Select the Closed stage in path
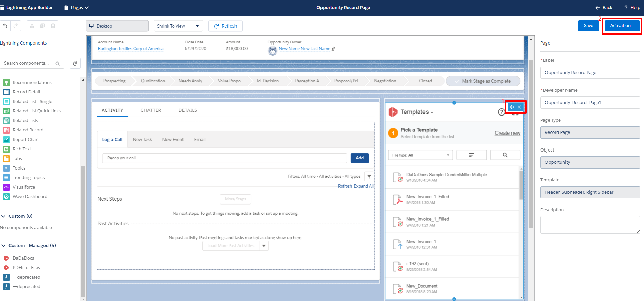644x301 pixels. tap(425, 81)
